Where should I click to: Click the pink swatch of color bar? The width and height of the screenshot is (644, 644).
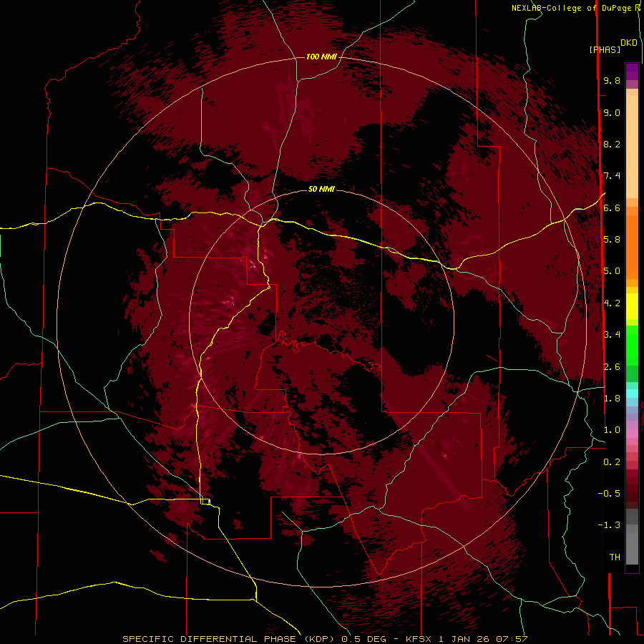coord(632,434)
